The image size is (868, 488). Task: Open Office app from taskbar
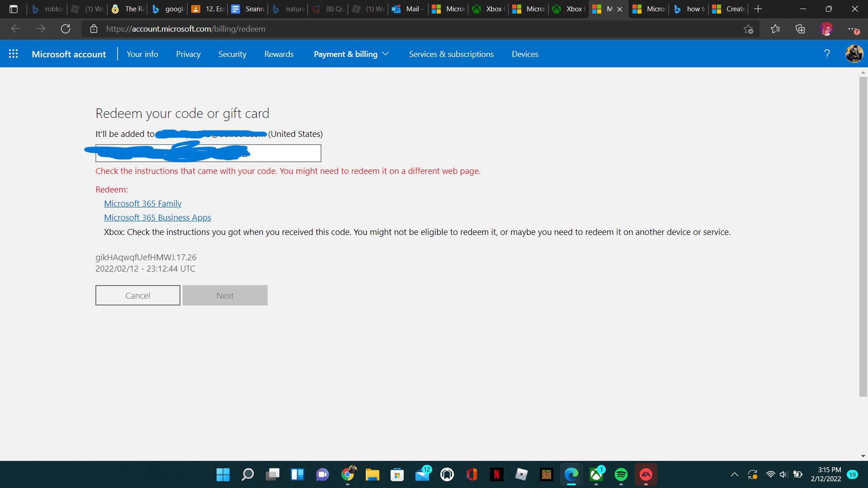(x=472, y=474)
